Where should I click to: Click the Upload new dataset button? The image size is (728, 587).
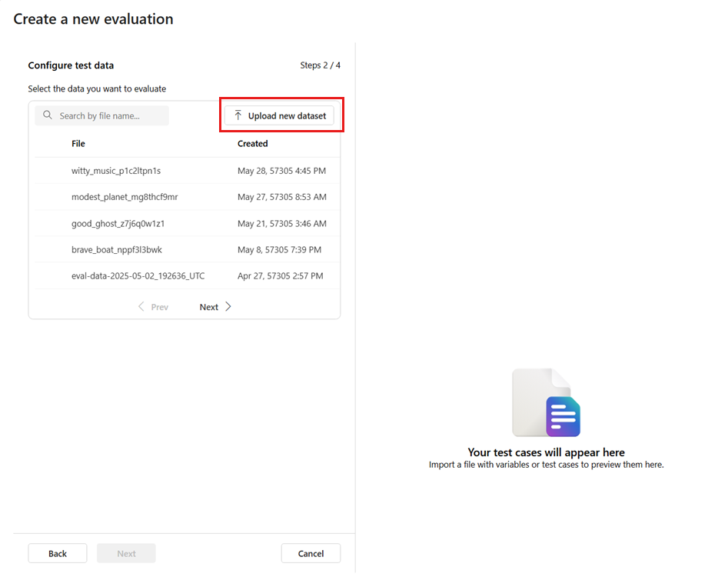click(x=279, y=115)
